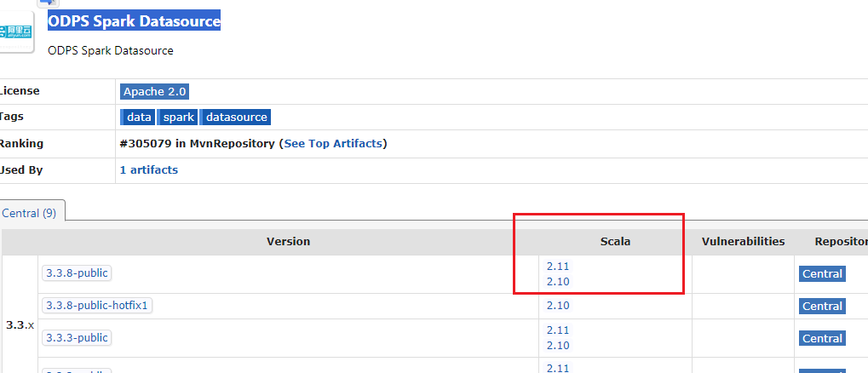868x373 pixels.
Task: Open version 3.3.8-public
Action: pos(77,273)
